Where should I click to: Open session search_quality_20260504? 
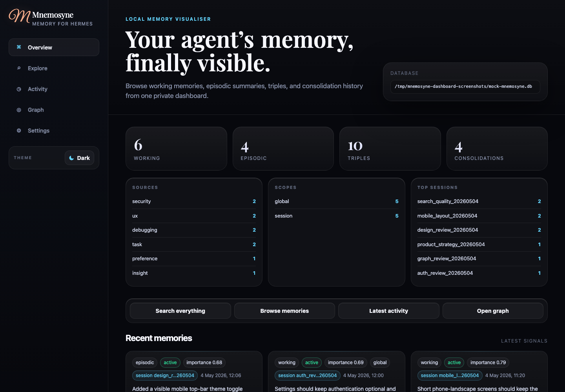click(x=479, y=201)
